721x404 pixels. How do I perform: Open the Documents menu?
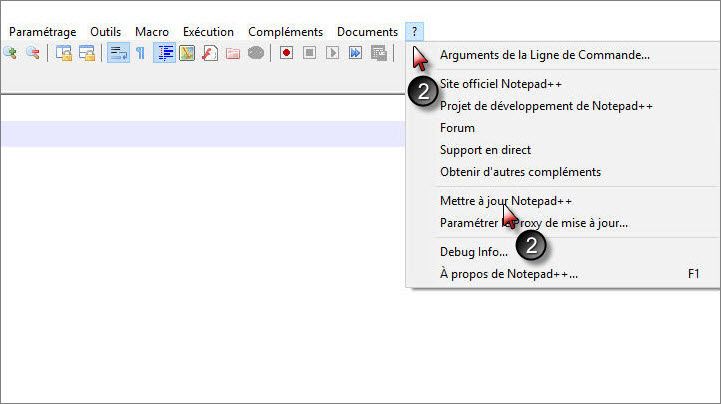367,32
